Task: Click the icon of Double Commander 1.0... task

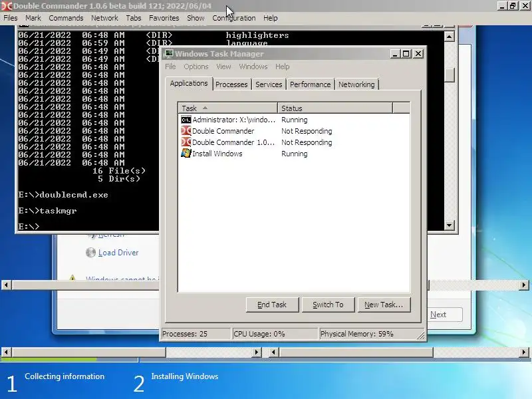Action: point(186,142)
